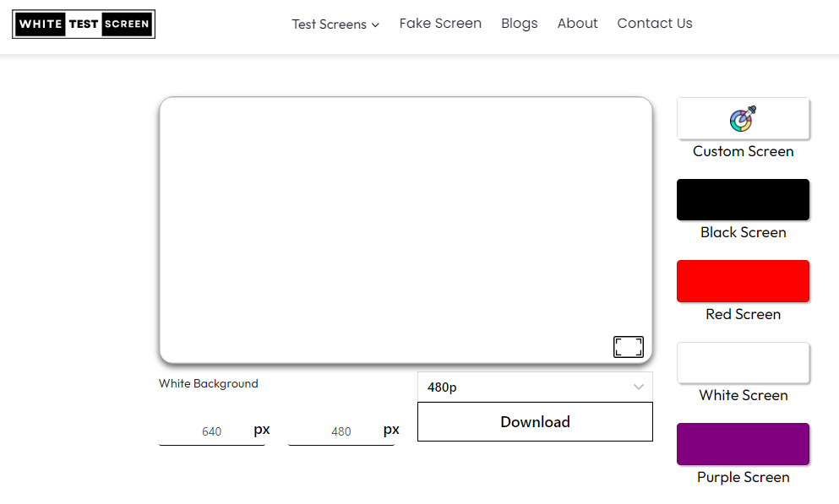Open the Test Screens menu
The width and height of the screenshot is (839, 504).
click(x=330, y=24)
